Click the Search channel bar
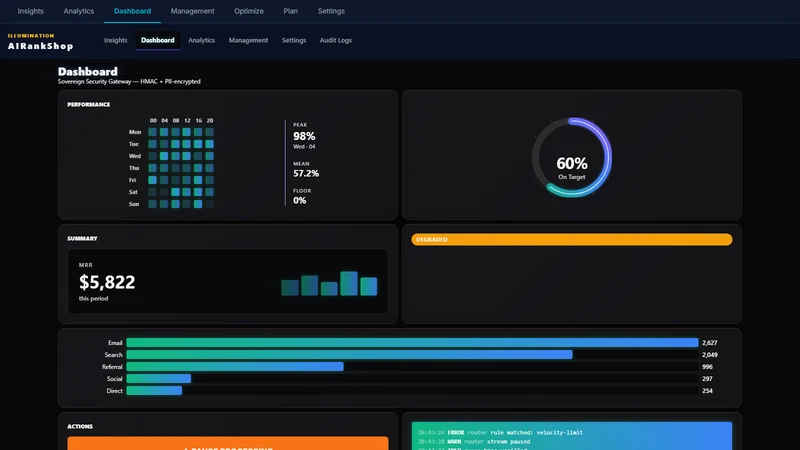This screenshot has height=450, width=800. coord(349,355)
